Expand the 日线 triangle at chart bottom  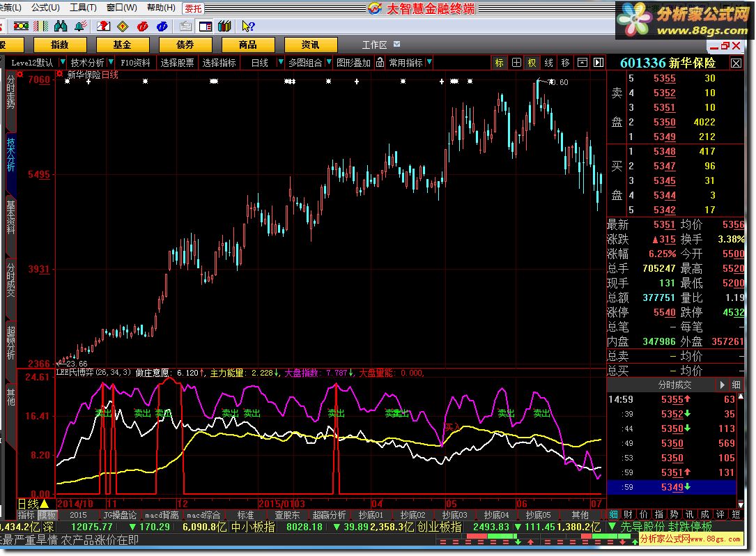click(x=45, y=504)
